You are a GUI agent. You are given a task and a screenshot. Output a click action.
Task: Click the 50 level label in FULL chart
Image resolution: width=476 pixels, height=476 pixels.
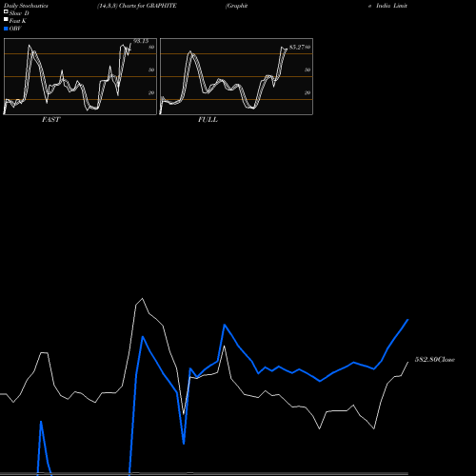pyautogui.click(x=307, y=69)
